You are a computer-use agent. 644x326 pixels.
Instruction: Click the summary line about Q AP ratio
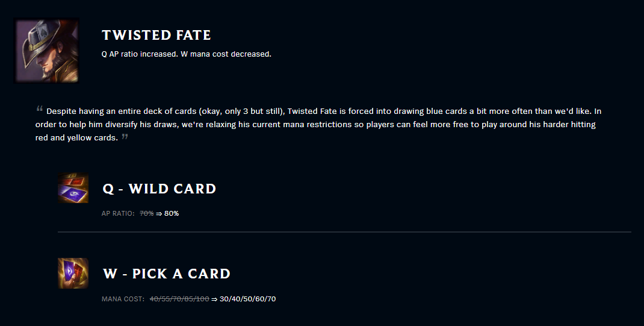pyautogui.click(x=187, y=54)
